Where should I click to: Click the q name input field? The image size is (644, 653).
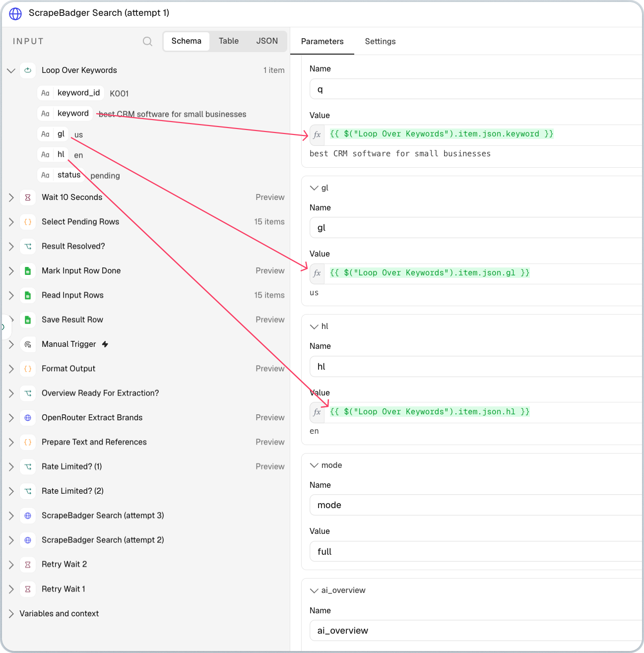[476, 89]
